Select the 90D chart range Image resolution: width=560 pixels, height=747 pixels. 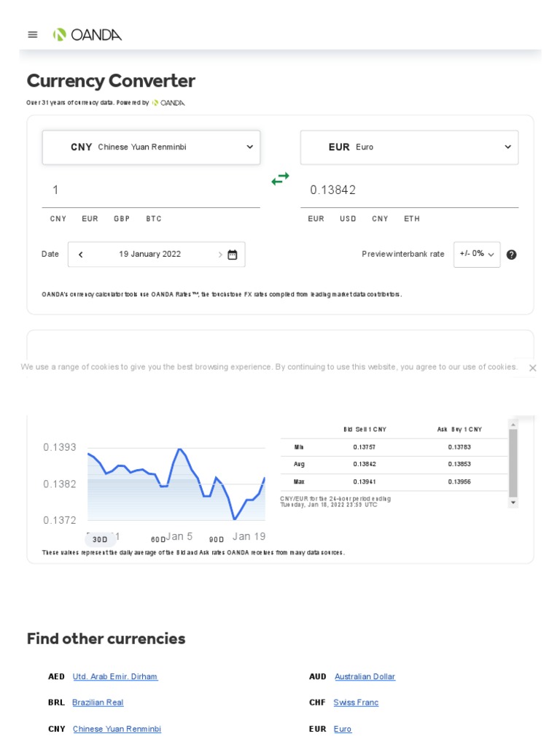coord(216,539)
